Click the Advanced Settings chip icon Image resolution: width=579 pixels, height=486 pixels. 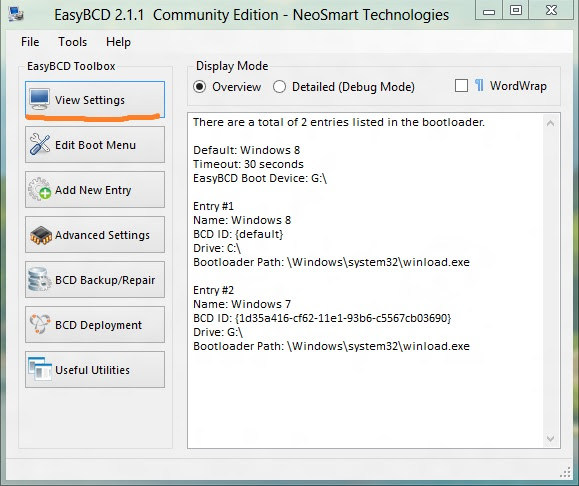[41, 235]
